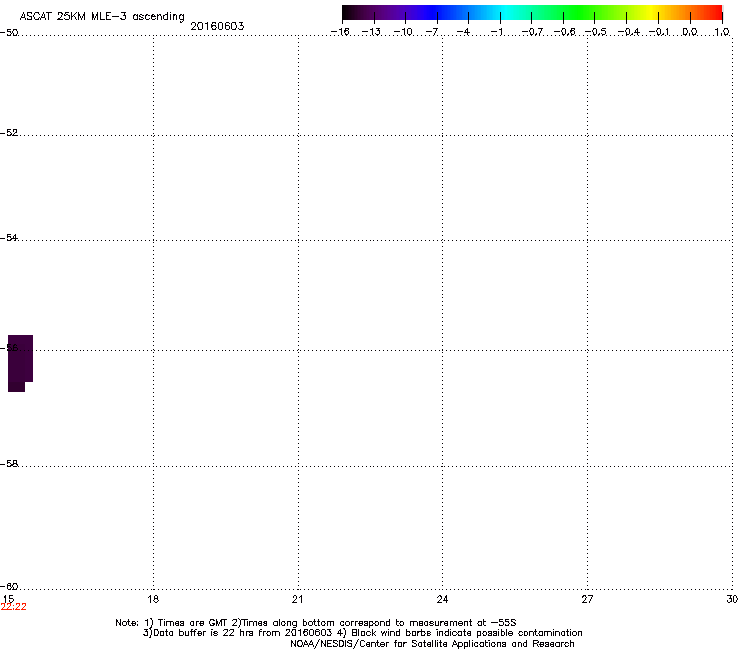Viewport: 740px width, 650px height.
Task: Click the longitude label 24
Action: click(x=442, y=599)
